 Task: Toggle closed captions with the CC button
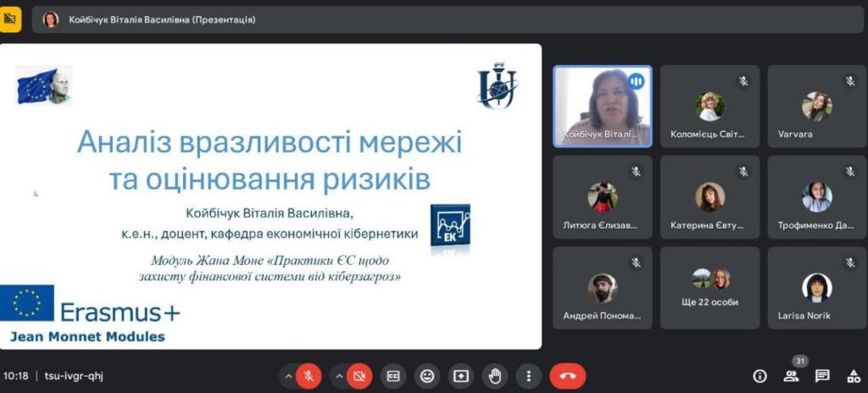[x=393, y=375]
